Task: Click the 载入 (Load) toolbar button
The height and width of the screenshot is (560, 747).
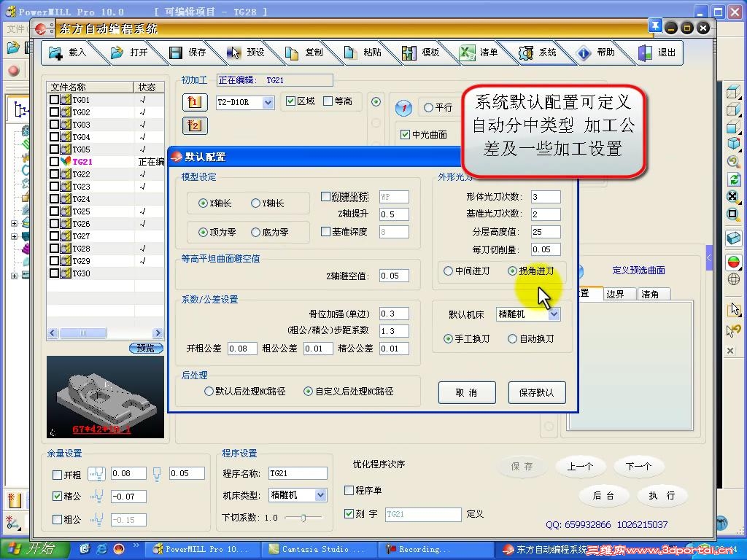Action: click(68, 52)
